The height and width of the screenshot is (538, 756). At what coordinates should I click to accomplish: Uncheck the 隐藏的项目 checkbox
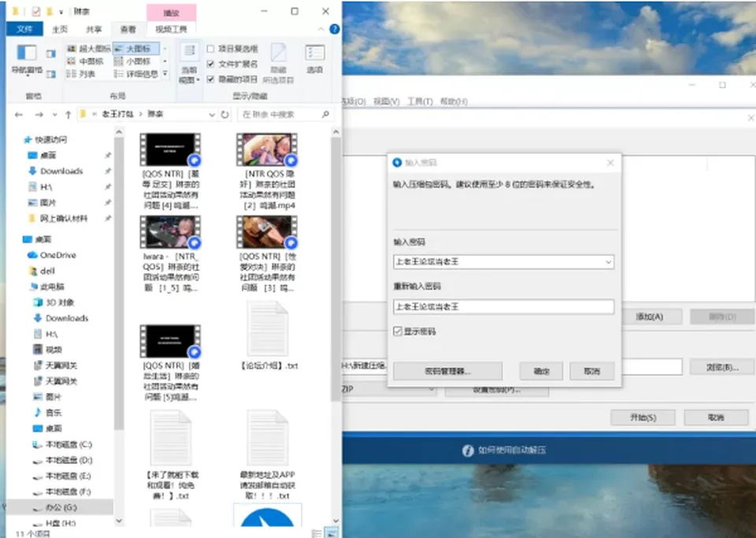[210, 79]
